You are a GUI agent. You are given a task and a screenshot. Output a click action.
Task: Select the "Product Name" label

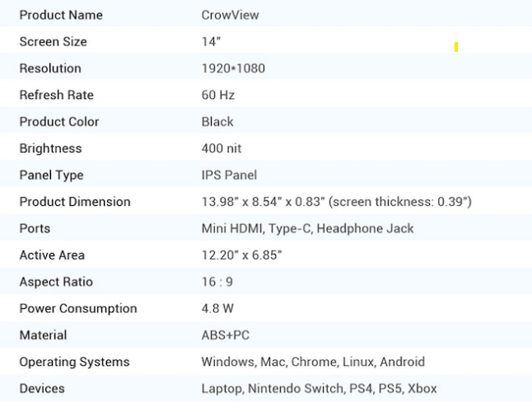click(x=61, y=15)
